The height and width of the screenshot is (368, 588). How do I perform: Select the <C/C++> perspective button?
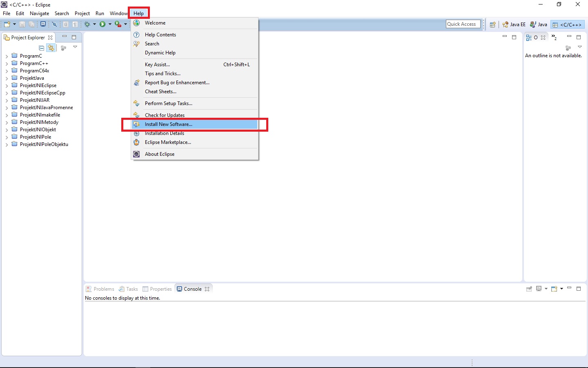click(567, 25)
